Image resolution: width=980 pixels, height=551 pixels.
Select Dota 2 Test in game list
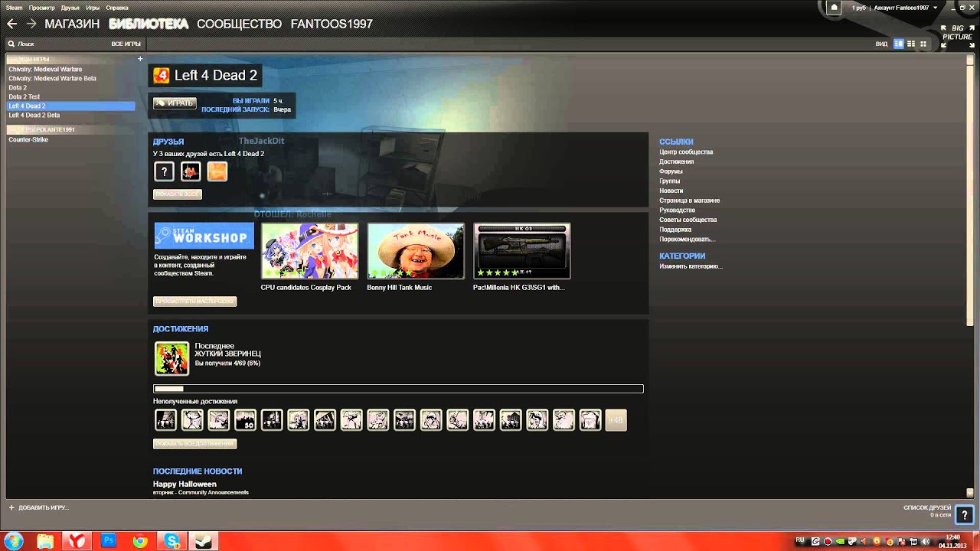(x=24, y=97)
